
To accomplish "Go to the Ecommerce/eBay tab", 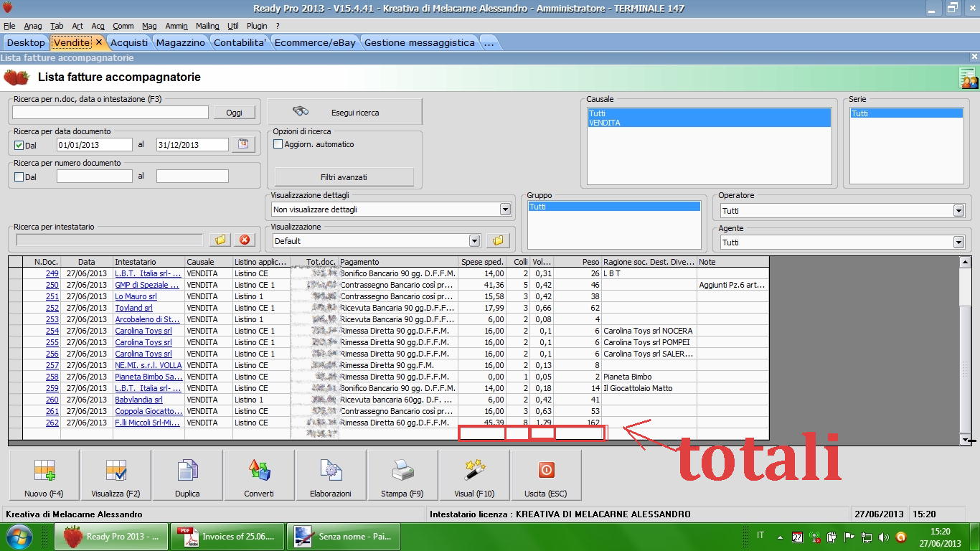I will [x=315, y=42].
